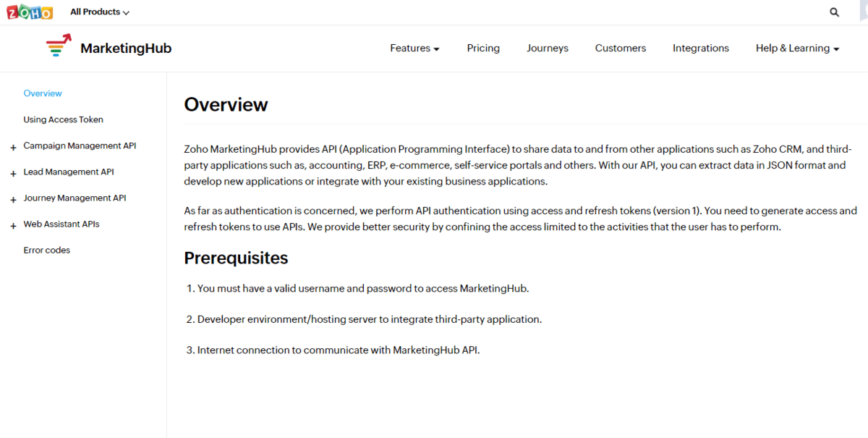
Task: Open the Journeys menu item
Action: (547, 49)
